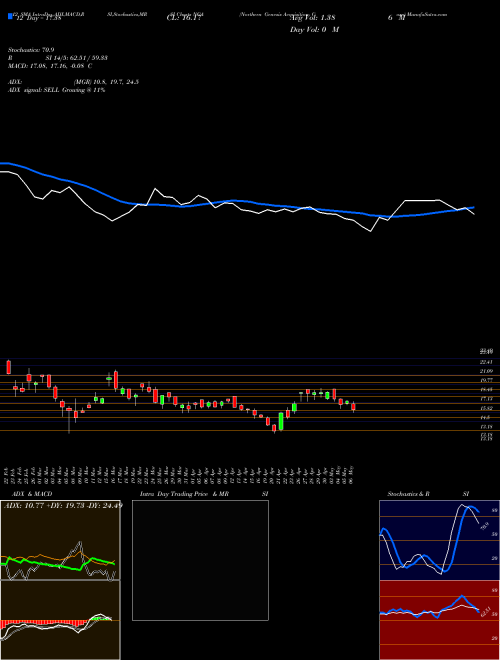Click the tall green candle near 21 Apr
Image resolution: width=500 pixels, height=660 pixels.
281,421
